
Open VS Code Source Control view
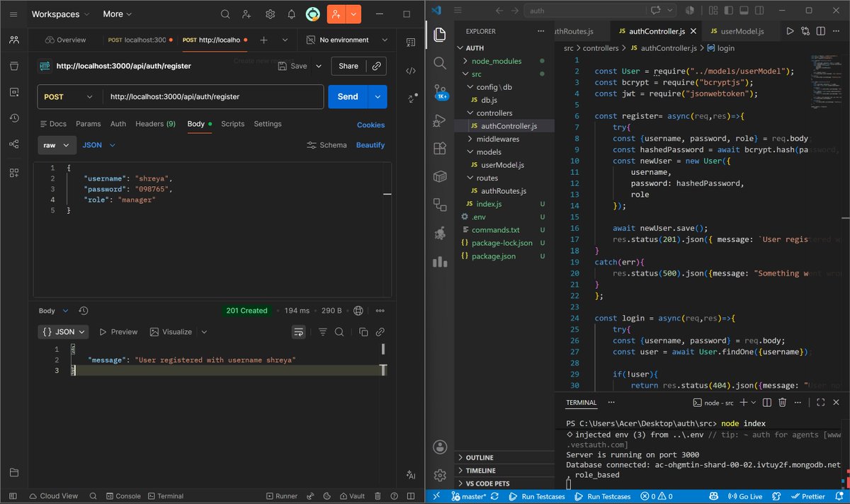tap(440, 91)
